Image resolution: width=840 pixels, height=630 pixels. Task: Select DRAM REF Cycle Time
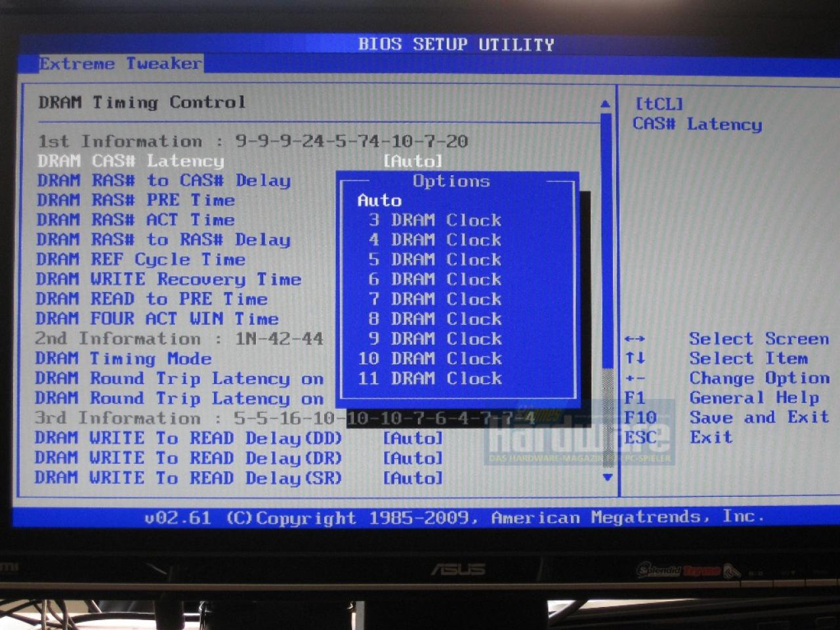click(x=141, y=259)
